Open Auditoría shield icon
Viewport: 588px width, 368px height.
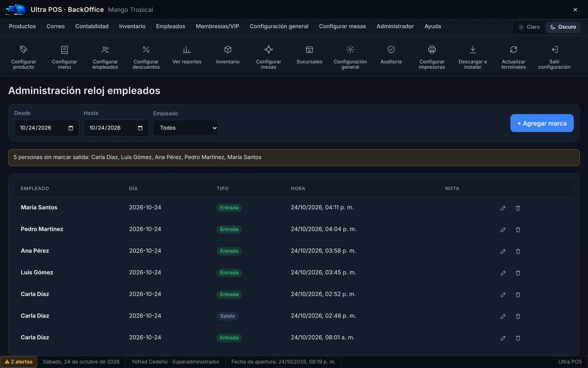[x=391, y=50]
